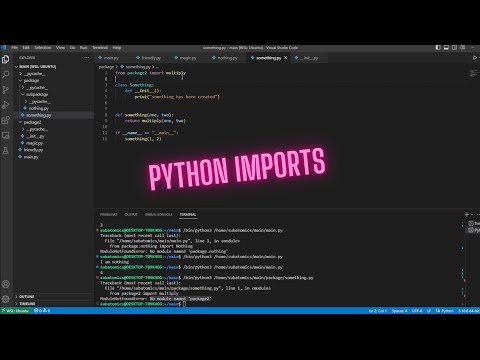Screen dimensions: 480x360
Task: Switch to the Problems panel tab
Action: click(x=108, y=214)
